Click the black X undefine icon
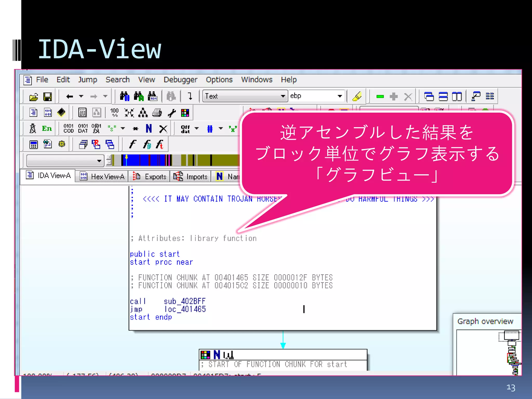 [x=163, y=129]
